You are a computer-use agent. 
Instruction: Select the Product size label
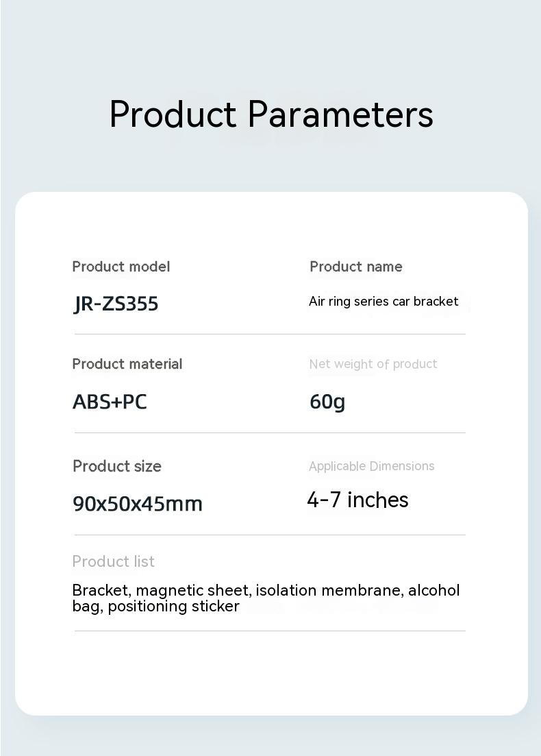tap(117, 466)
